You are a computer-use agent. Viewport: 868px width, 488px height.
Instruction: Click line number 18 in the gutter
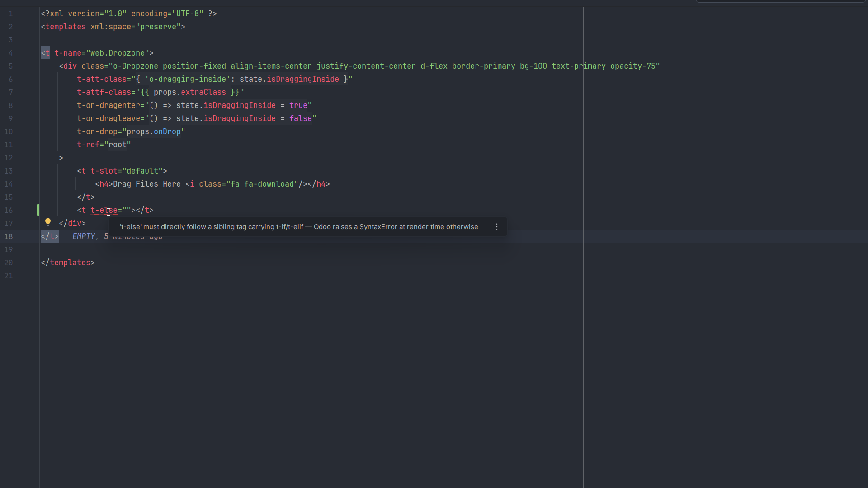pos(9,236)
